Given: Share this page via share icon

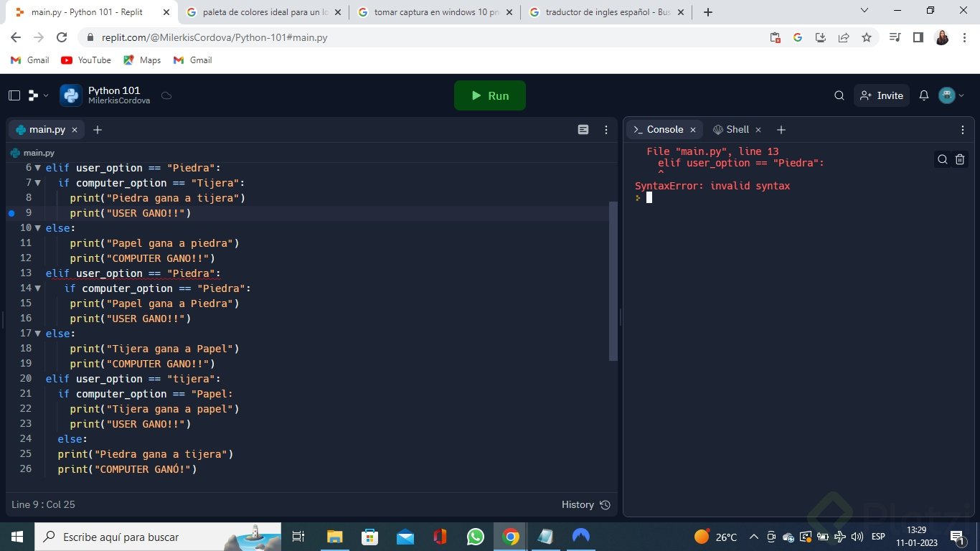Looking at the screenshot, I should coord(844,37).
